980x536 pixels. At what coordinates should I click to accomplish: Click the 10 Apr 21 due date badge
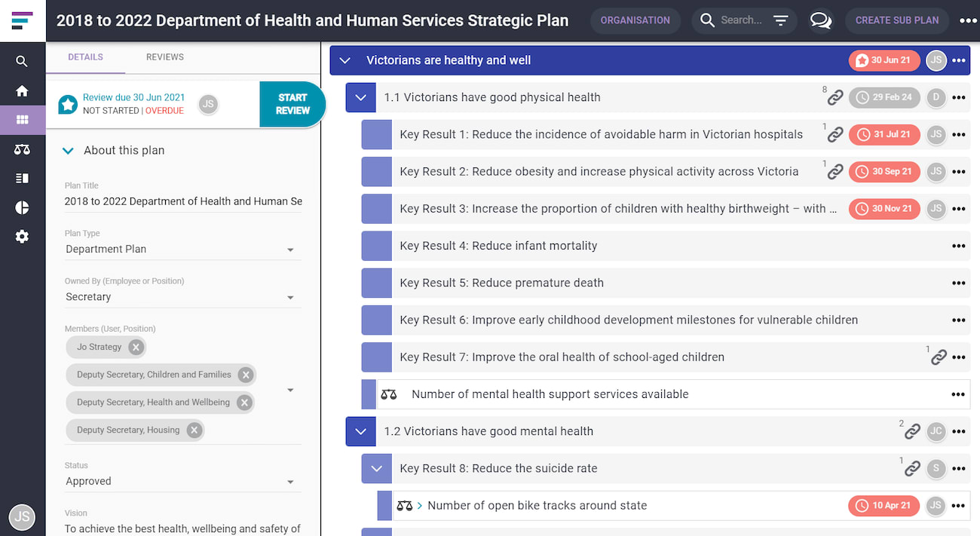pyautogui.click(x=884, y=506)
